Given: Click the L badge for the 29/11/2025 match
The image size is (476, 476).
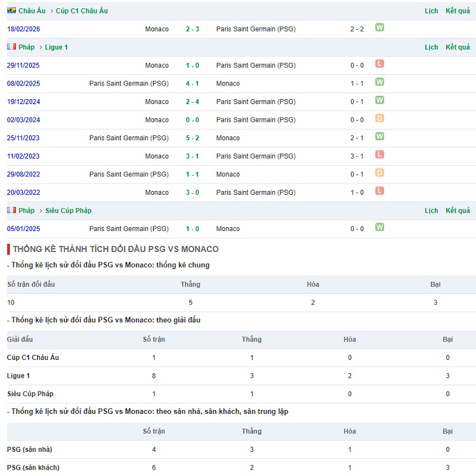Looking at the screenshot, I should point(380,64).
